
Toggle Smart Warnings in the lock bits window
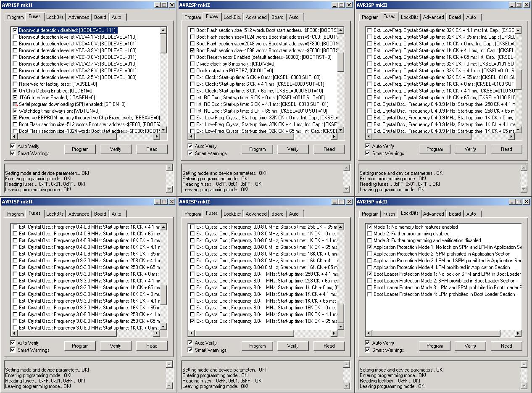click(x=367, y=350)
